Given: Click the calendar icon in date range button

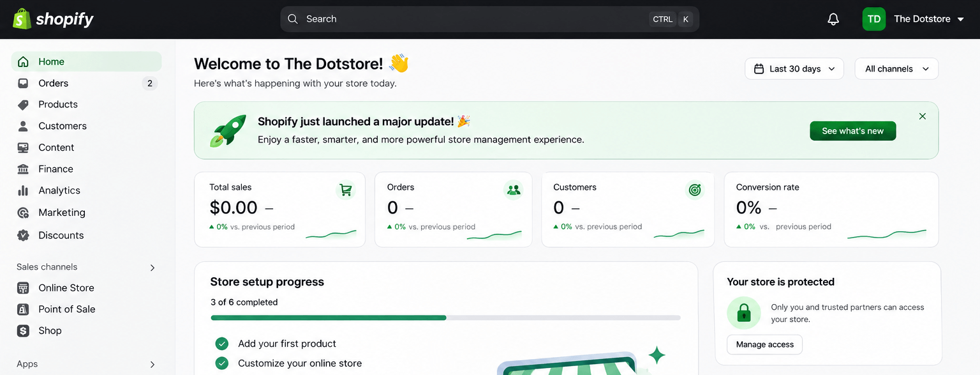Looking at the screenshot, I should tap(759, 69).
